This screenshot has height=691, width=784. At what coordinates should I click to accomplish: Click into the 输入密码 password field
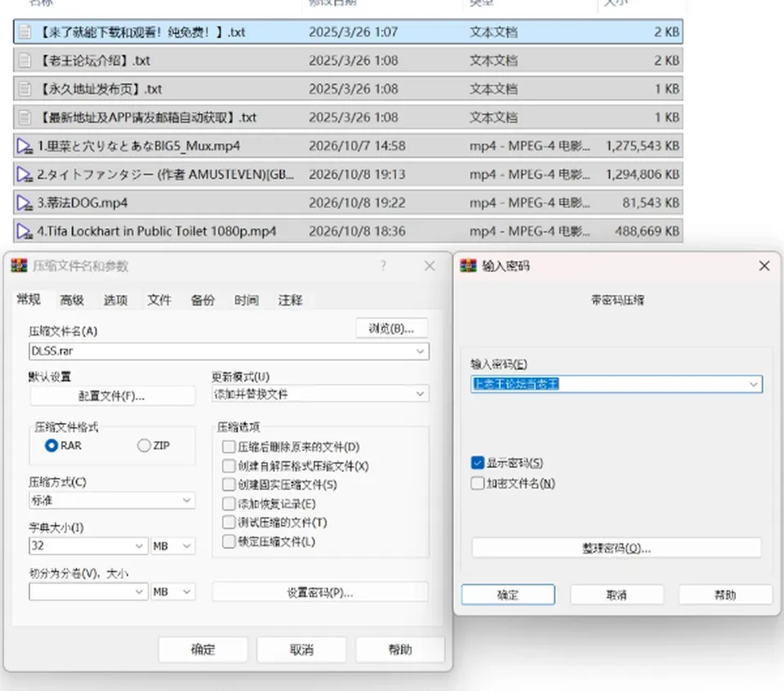617,384
